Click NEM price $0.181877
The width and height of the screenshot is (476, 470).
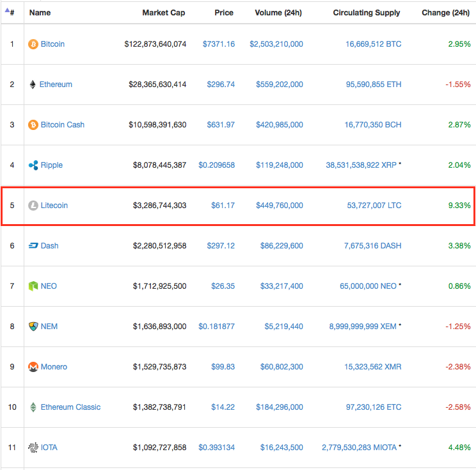pyautogui.click(x=216, y=327)
